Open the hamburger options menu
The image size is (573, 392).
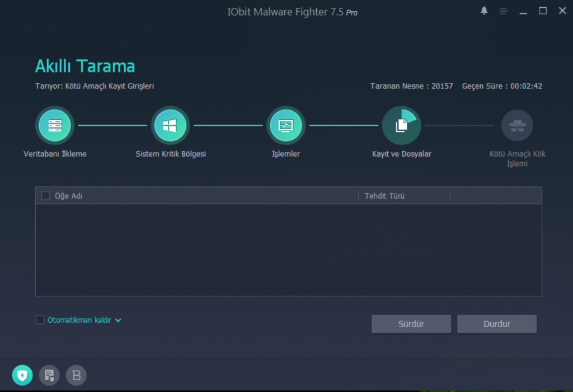click(x=504, y=11)
